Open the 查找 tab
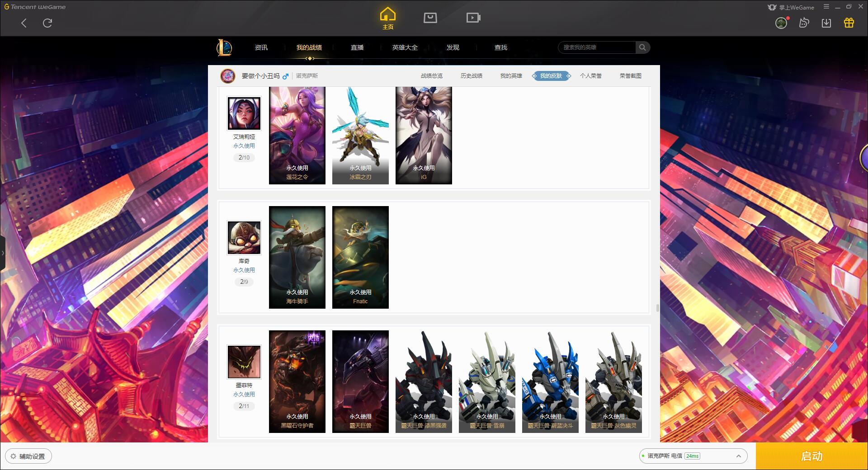The height and width of the screenshot is (470, 868). [501, 47]
